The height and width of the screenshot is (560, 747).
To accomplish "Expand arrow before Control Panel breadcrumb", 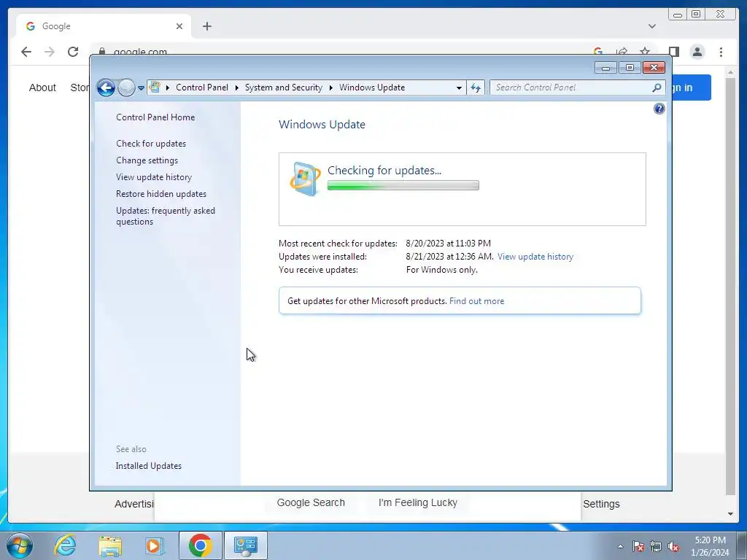I will click(x=168, y=87).
